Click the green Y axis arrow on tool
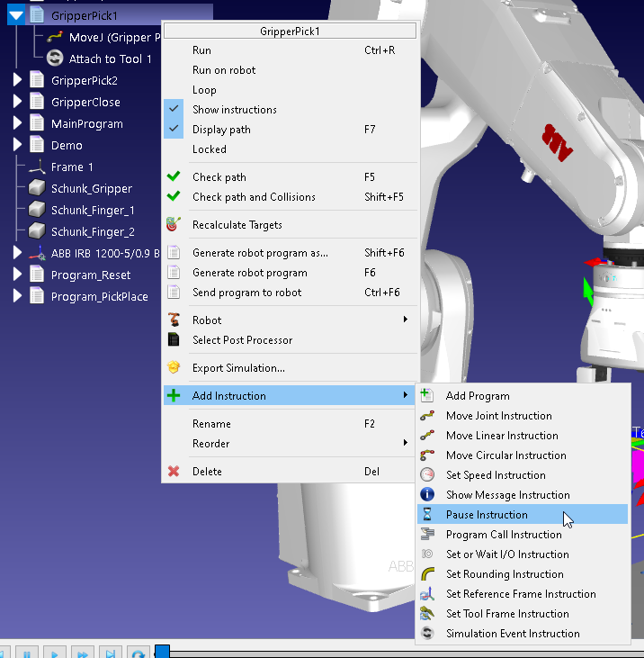Viewport: 644px width, 658px height. click(x=588, y=291)
